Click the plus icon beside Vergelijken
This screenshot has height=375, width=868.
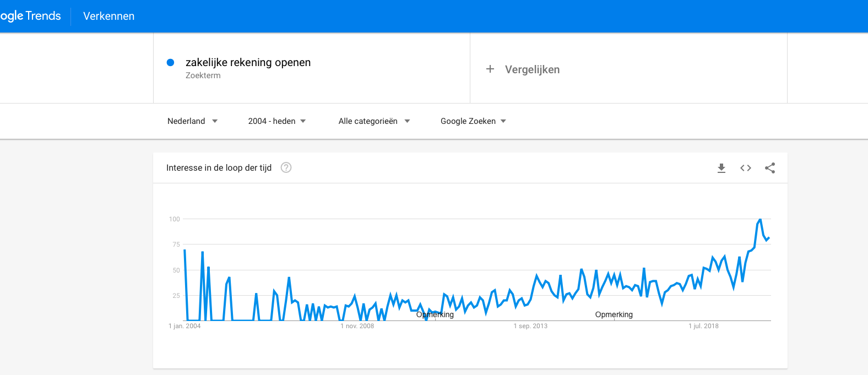pos(490,69)
